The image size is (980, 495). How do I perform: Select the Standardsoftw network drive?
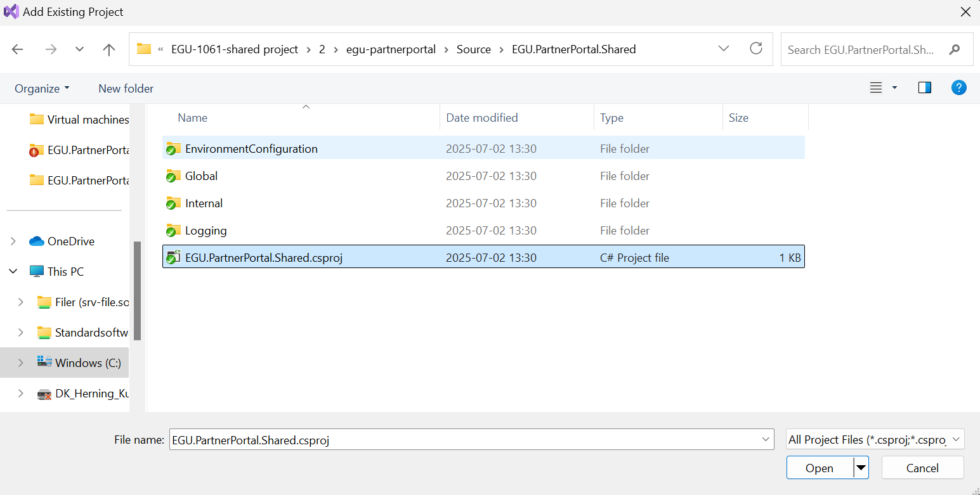83,333
